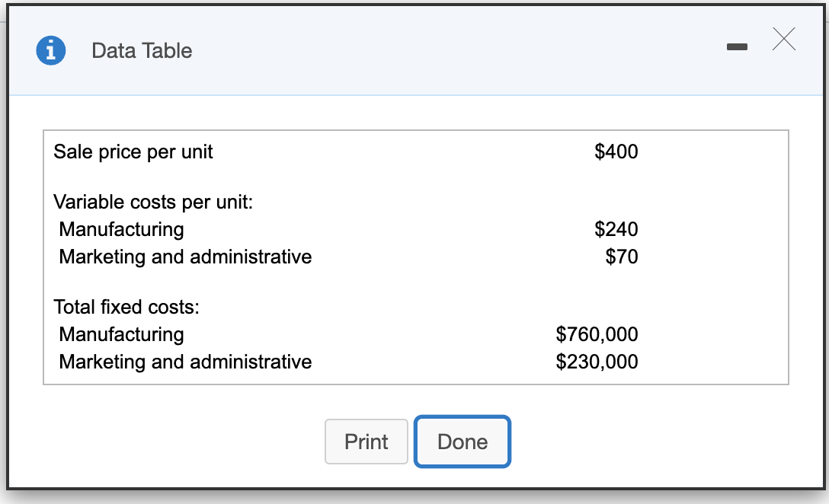Click the $760,000 fixed manufacturing value
This screenshot has width=829, height=504.
[x=597, y=335]
